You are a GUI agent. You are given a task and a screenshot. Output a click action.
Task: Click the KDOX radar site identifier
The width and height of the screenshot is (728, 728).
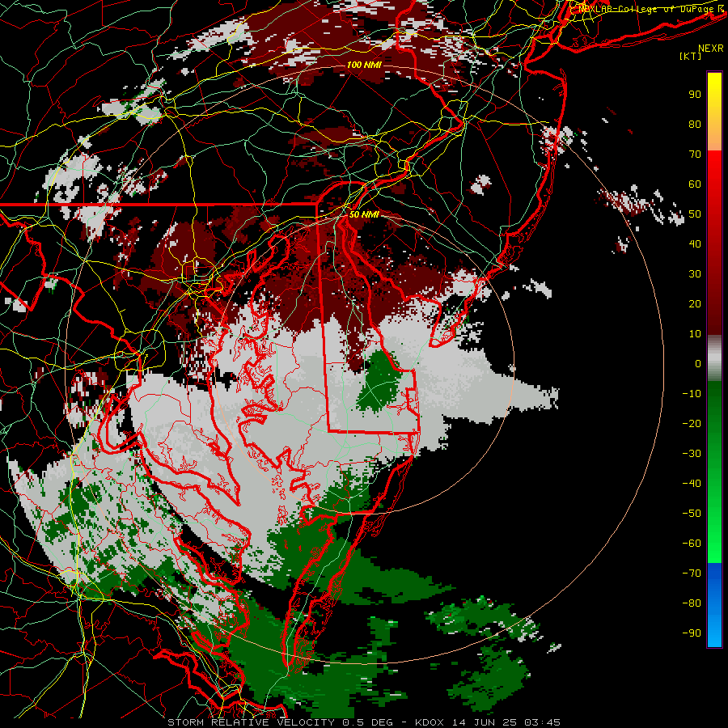pos(428,722)
